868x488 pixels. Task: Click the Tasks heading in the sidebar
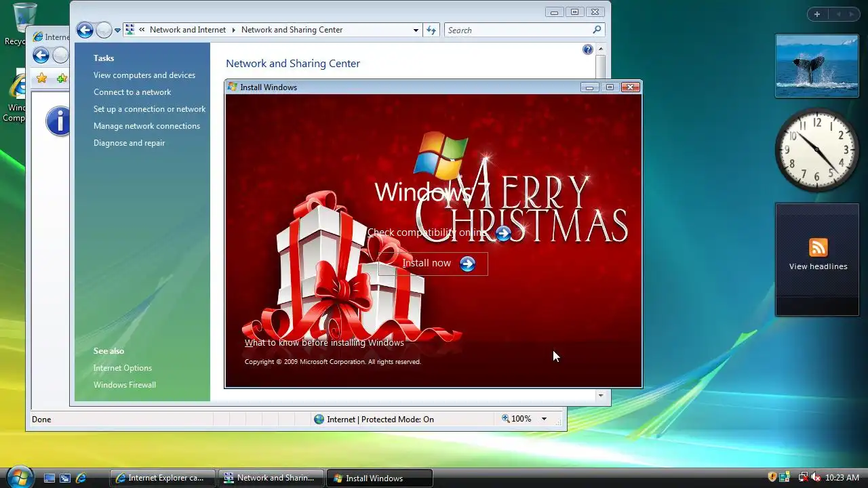pyautogui.click(x=104, y=58)
